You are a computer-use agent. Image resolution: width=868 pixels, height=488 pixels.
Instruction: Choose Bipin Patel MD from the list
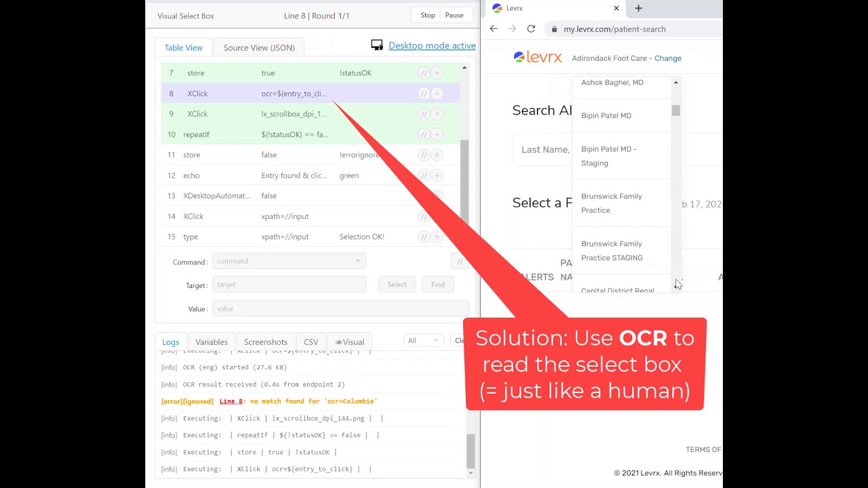(606, 116)
